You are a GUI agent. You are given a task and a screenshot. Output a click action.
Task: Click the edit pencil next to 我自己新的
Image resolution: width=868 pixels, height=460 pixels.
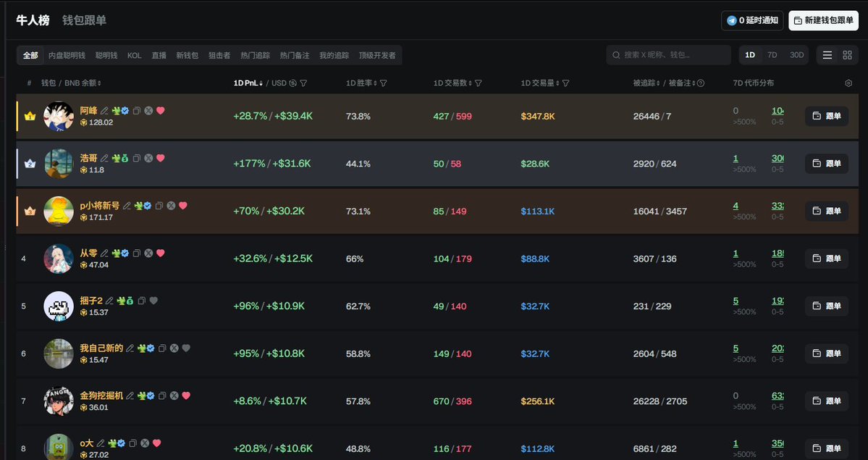click(130, 348)
